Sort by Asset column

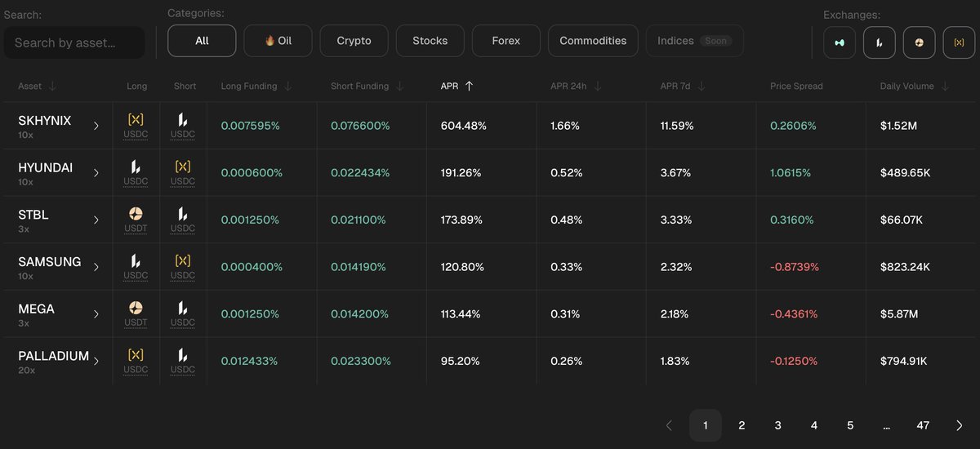pyautogui.click(x=37, y=86)
